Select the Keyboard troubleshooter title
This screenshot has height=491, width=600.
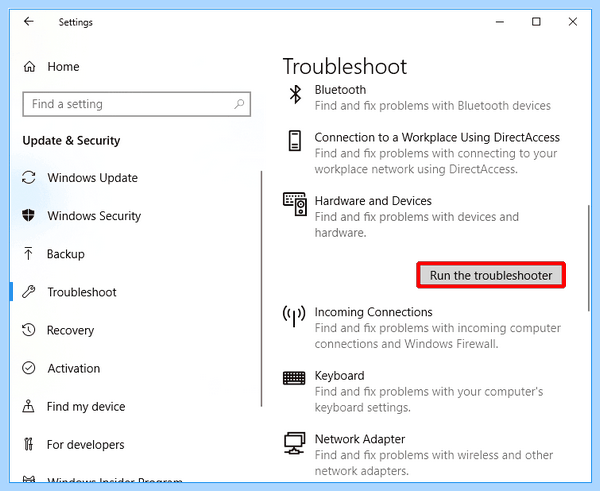click(x=339, y=376)
